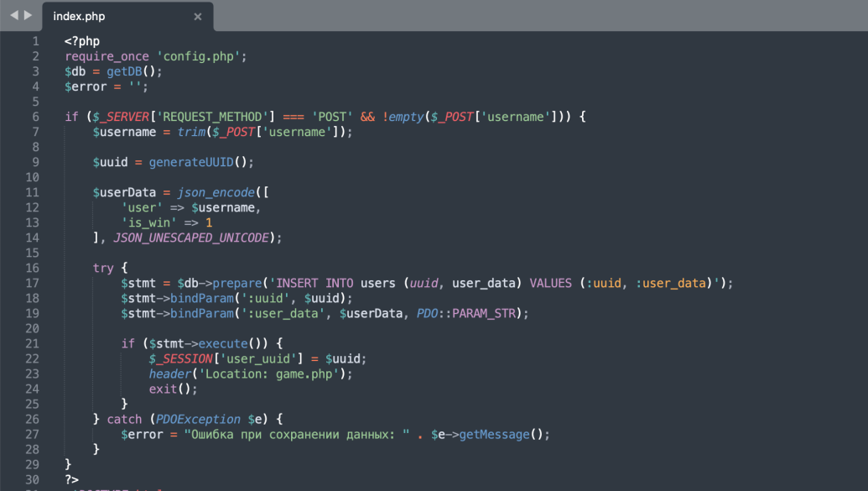Image resolution: width=868 pixels, height=491 pixels.
Task: Click the trim function call
Action: [191, 132]
